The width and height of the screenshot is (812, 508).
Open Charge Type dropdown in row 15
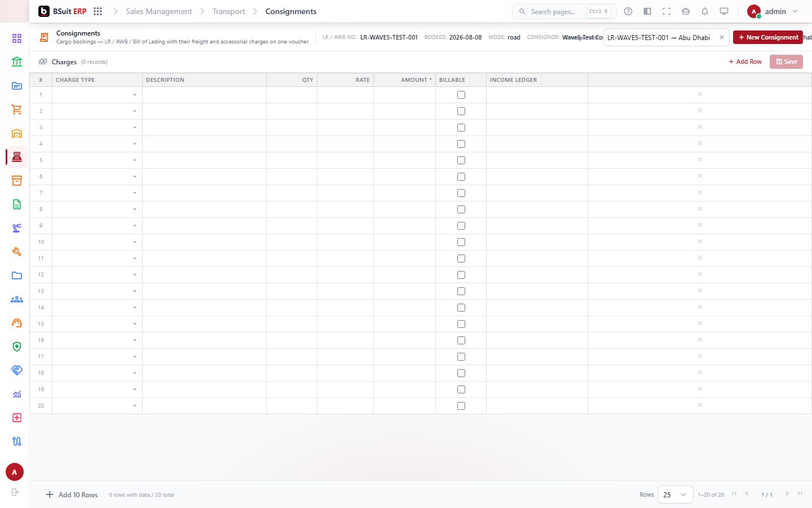click(x=97, y=324)
